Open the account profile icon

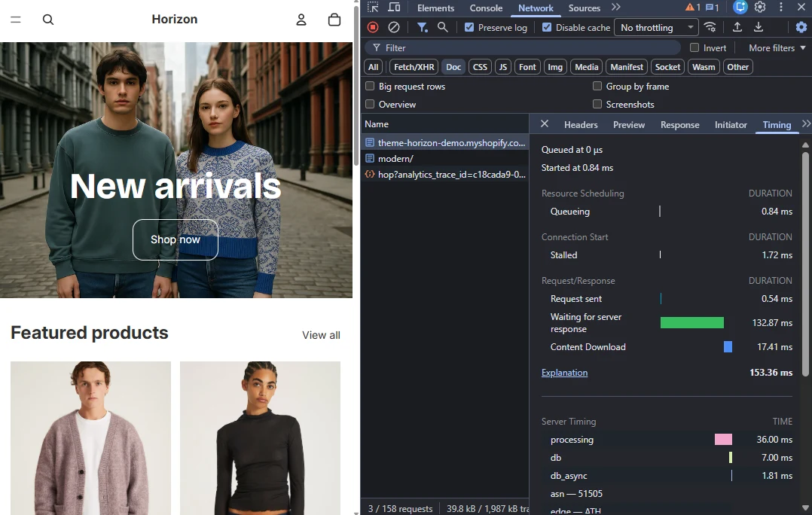(x=301, y=20)
